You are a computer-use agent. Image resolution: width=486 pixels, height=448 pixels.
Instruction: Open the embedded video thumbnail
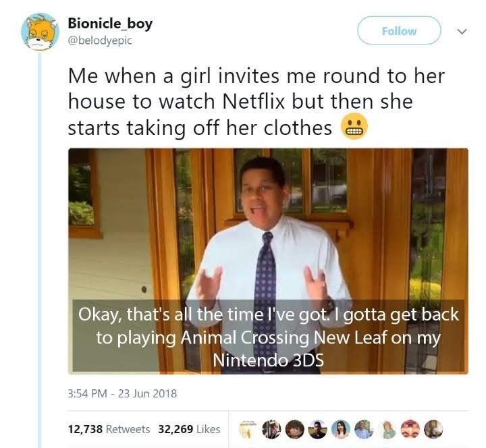click(268, 261)
